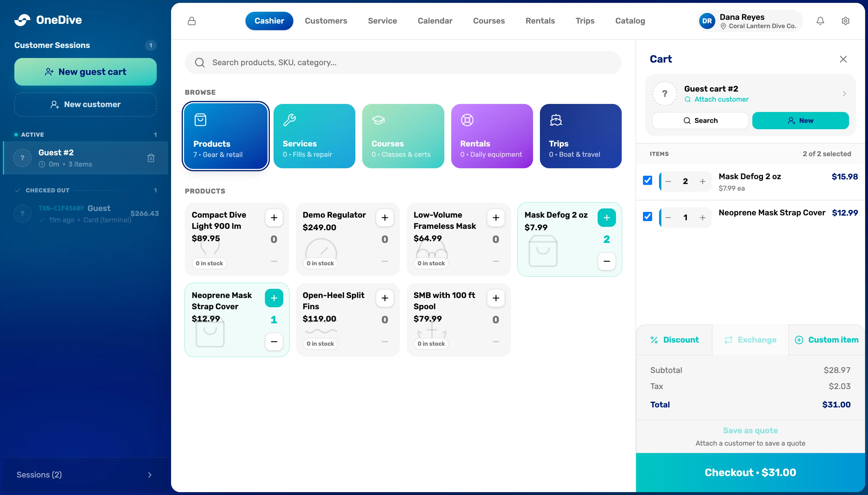Add SMB with 100 ft Spool
Viewport: 868px width, 495px height.
(496, 298)
